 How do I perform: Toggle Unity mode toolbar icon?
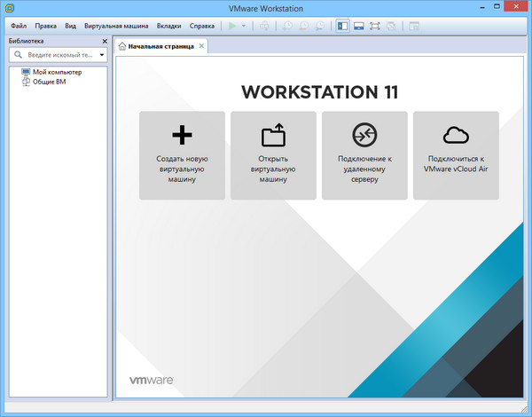tap(391, 27)
